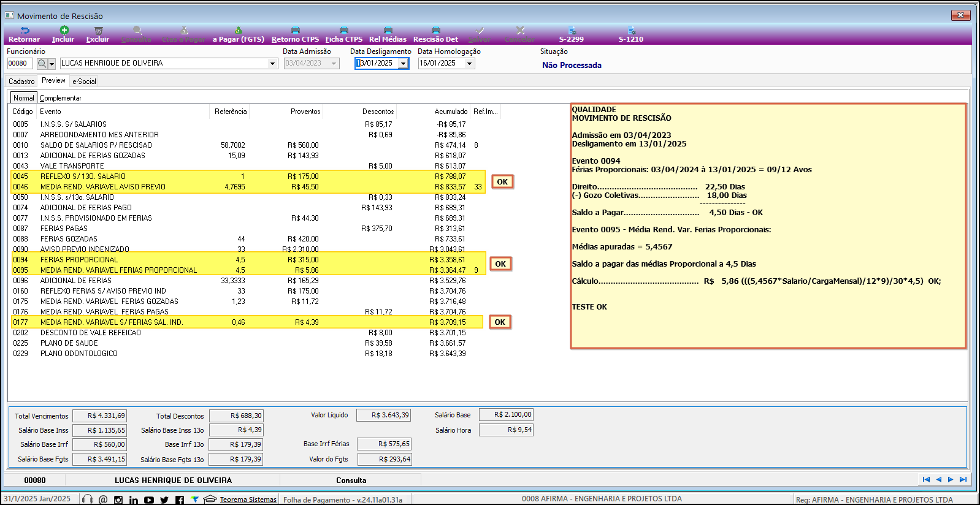Open the Instagram icon in status bar
Screen dimensions: 980x505
[x=118, y=499]
